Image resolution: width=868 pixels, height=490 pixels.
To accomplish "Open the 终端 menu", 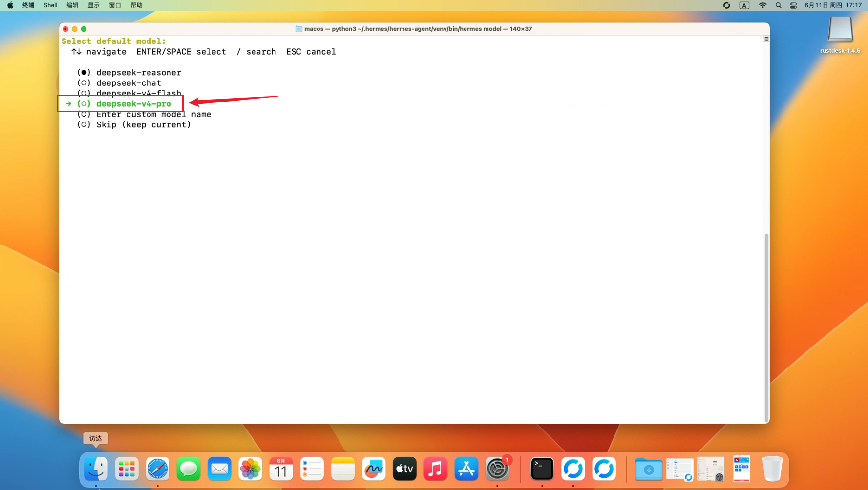I will [28, 5].
